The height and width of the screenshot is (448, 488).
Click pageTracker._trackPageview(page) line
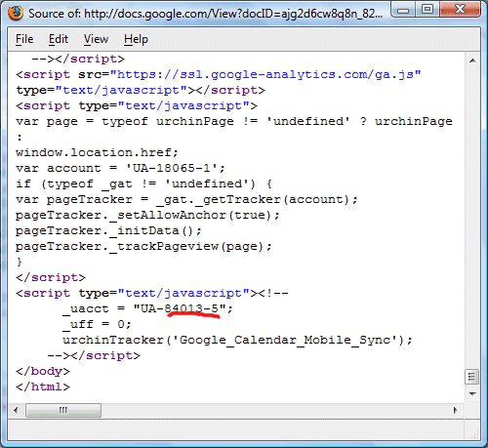point(143,246)
